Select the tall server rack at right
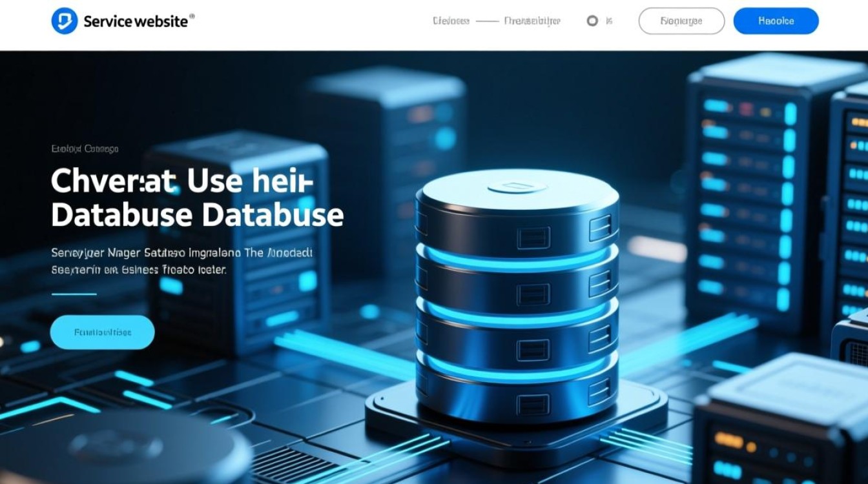This screenshot has width=868, height=484. (x=749, y=194)
